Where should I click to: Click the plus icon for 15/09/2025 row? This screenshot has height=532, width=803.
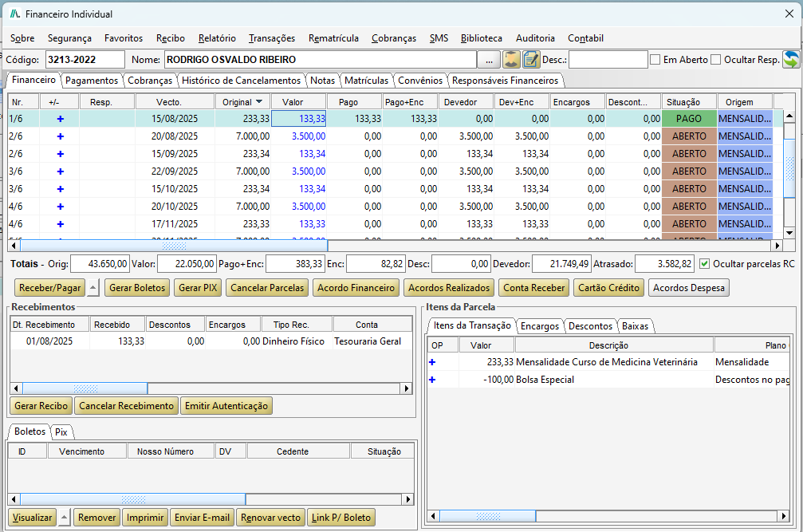pos(61,154)
